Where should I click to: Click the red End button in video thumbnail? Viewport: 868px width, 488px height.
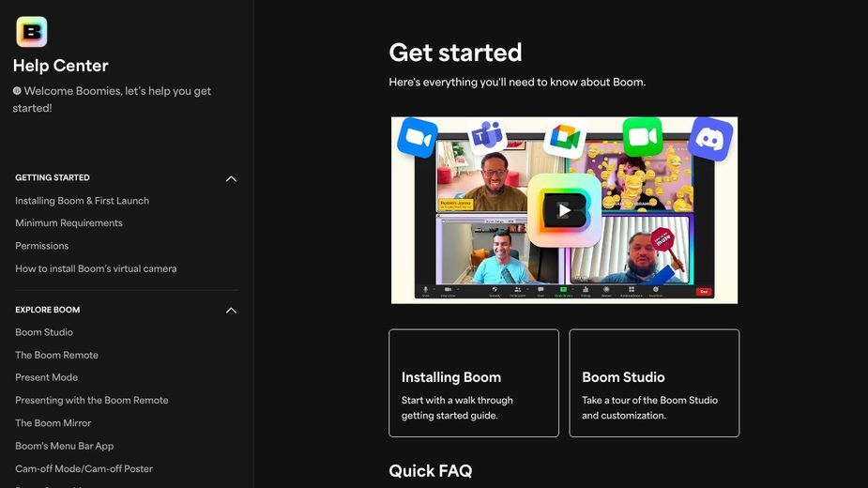(704, 291)
